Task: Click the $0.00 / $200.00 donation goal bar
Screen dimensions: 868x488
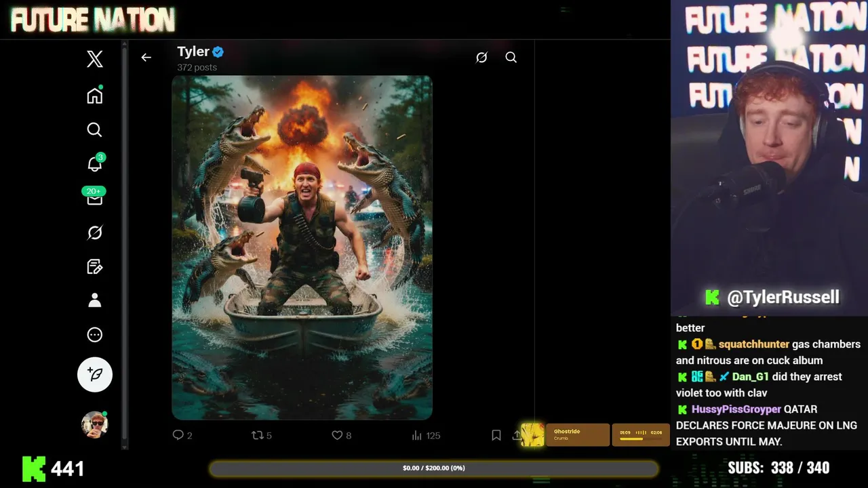Action: [x=434, y=468]
